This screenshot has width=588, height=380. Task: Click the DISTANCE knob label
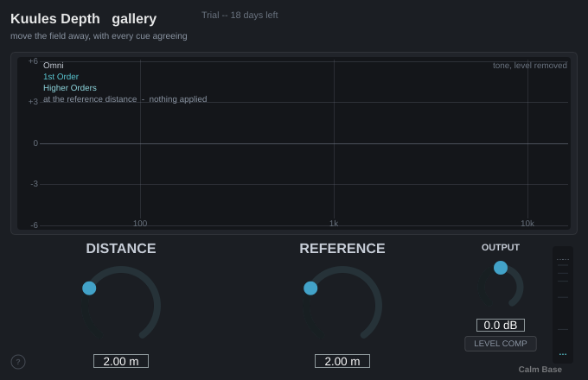(x=121, y=249)
